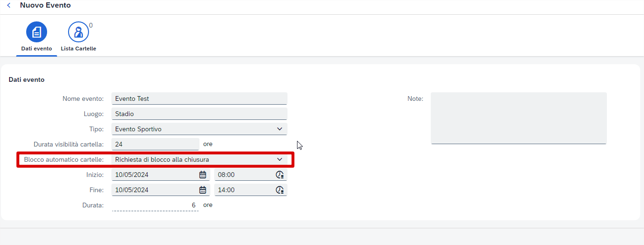Click the Nome evento field with Evento Test
Image resolution: width=644 pixels, height=245 pixels.
(199, 98)
